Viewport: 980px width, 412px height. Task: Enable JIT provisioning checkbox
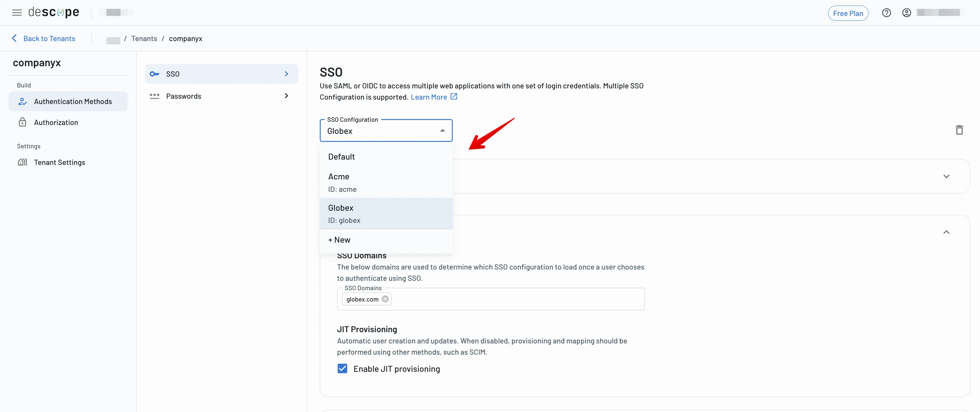[x=343, y=368]
